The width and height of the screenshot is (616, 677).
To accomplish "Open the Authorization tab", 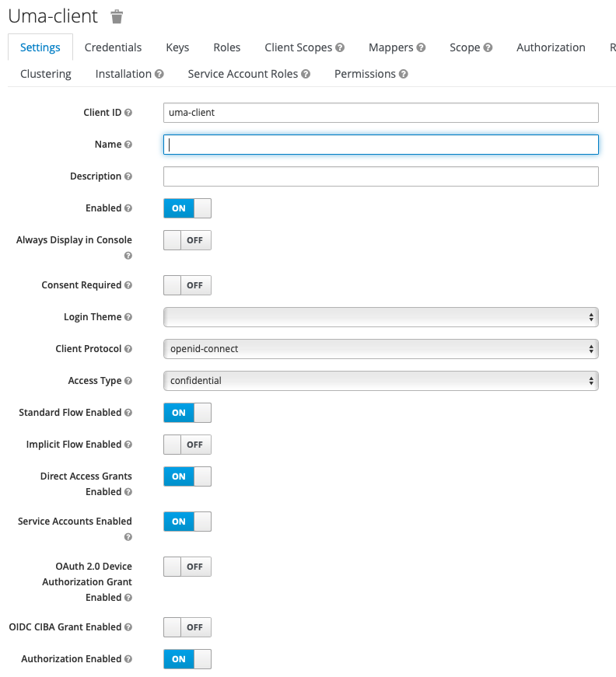I will point(551,47).
